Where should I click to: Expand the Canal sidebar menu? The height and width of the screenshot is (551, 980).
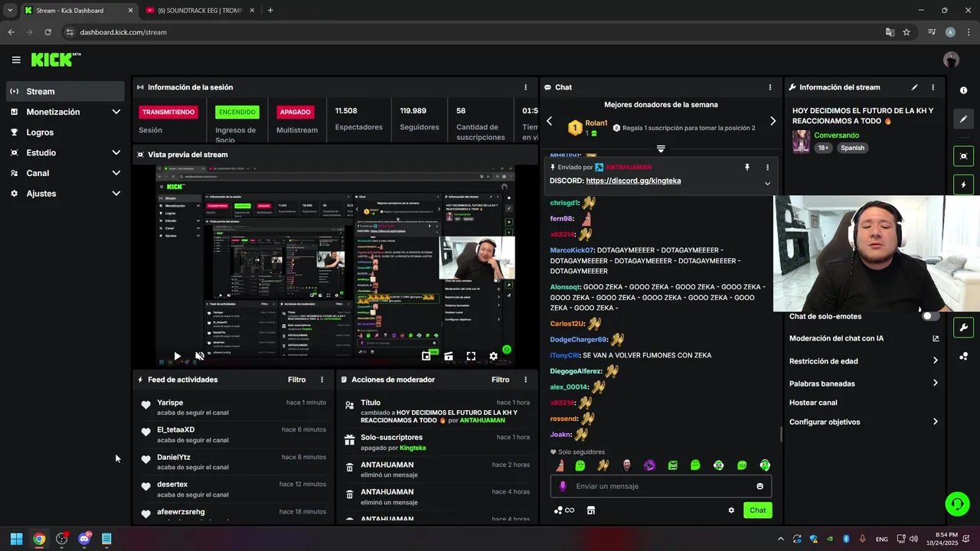coord(65,173)
